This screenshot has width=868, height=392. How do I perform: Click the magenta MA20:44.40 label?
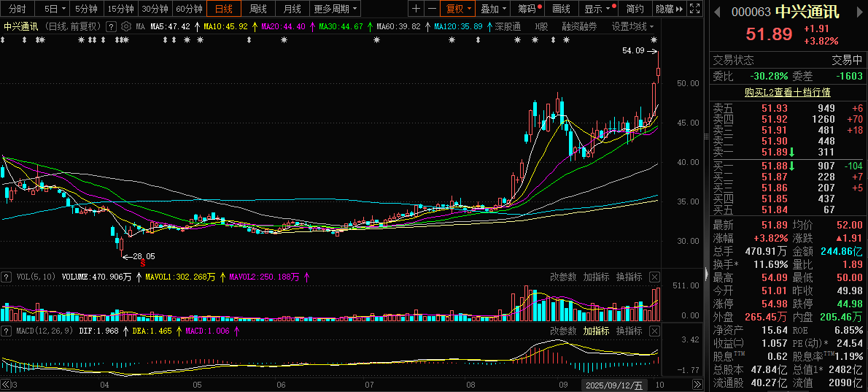coord(283,26)
